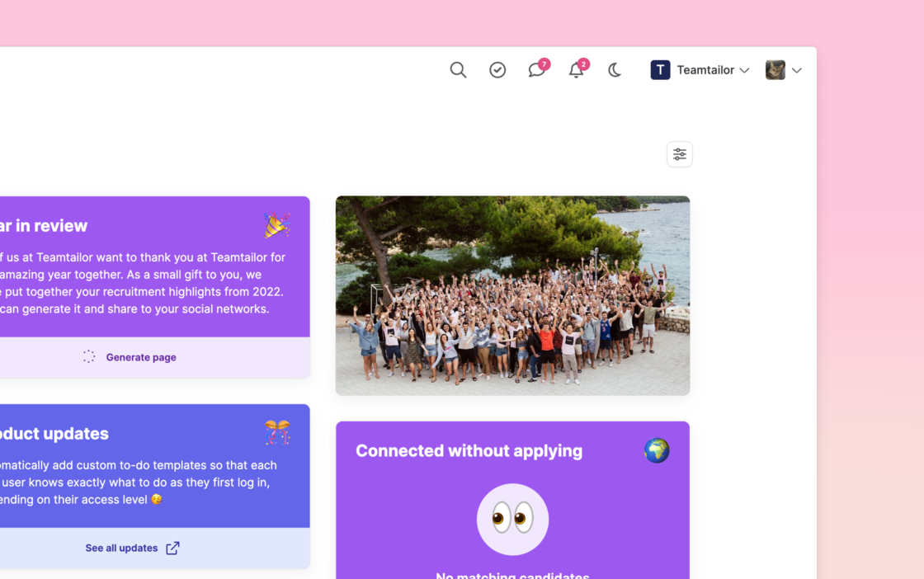Image resolution: width=924 pixels, height=579 pixels.
Task: Click the external link arrow icon
Action: tap(172, 548)
